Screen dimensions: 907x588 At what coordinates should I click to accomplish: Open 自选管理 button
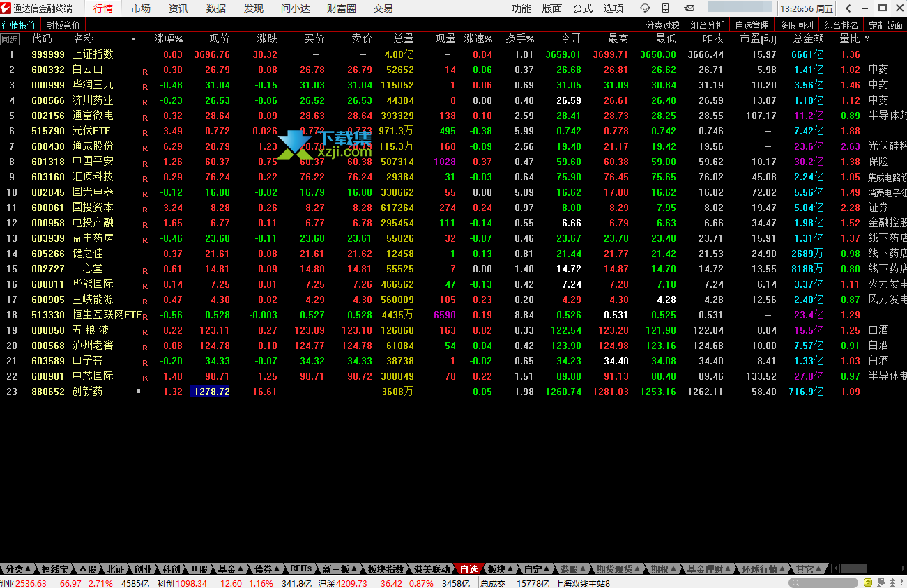pyautogui.click(x=752, y=25)
